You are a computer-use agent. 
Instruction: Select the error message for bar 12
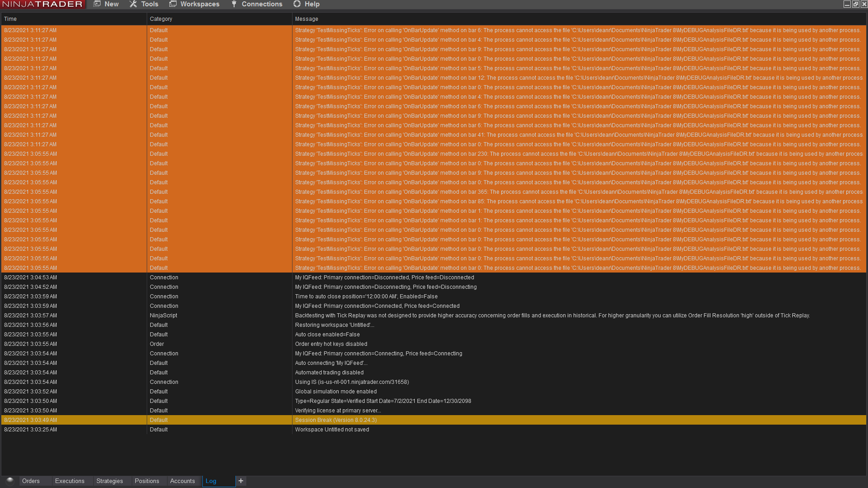579,78
